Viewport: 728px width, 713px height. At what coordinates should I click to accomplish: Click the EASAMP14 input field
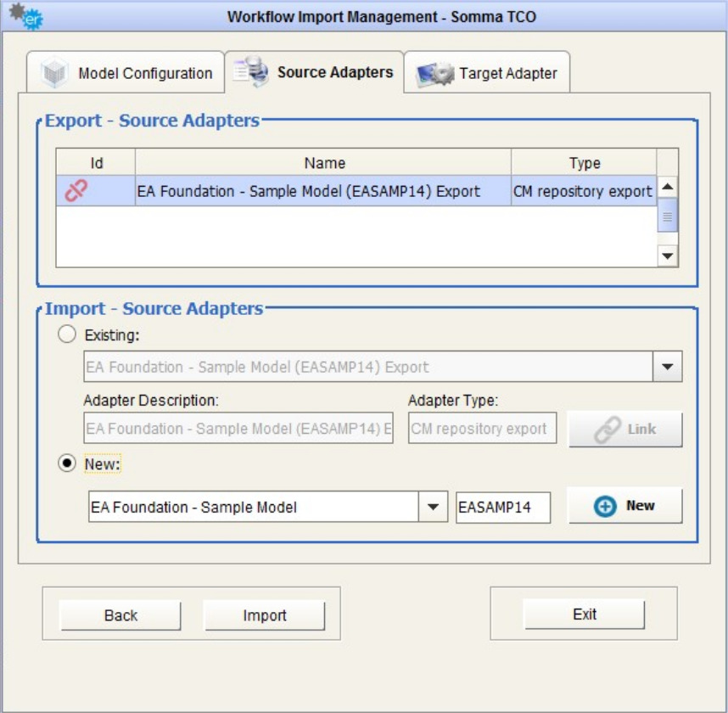click(x=503, y=508)
